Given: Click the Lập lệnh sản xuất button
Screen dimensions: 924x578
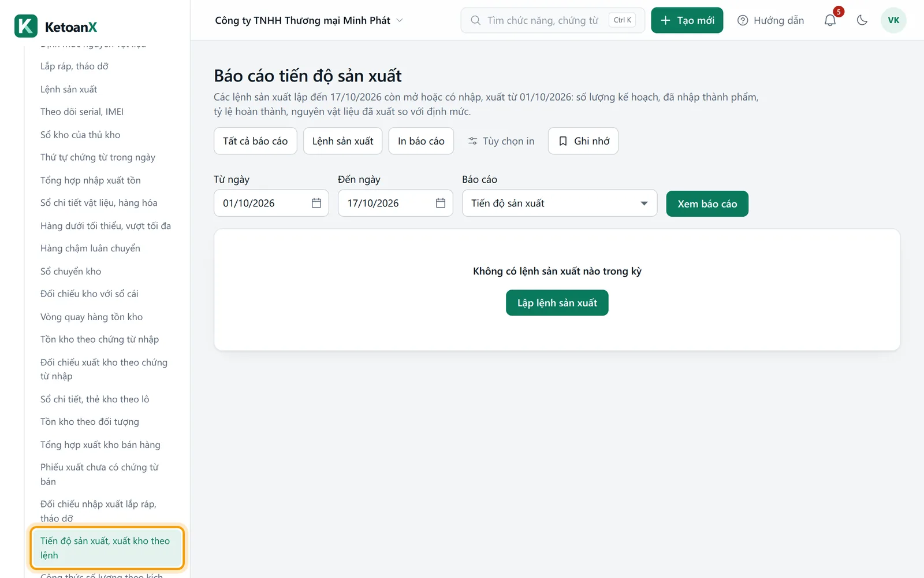Looking at the screenshot, I should tap(557, 303).
